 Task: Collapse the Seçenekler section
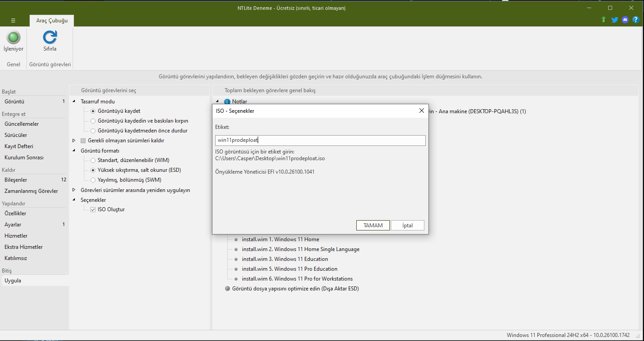74,200
